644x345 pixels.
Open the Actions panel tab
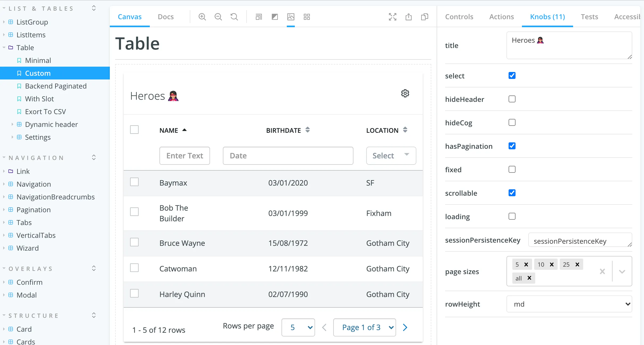click(x=502, y=17)
